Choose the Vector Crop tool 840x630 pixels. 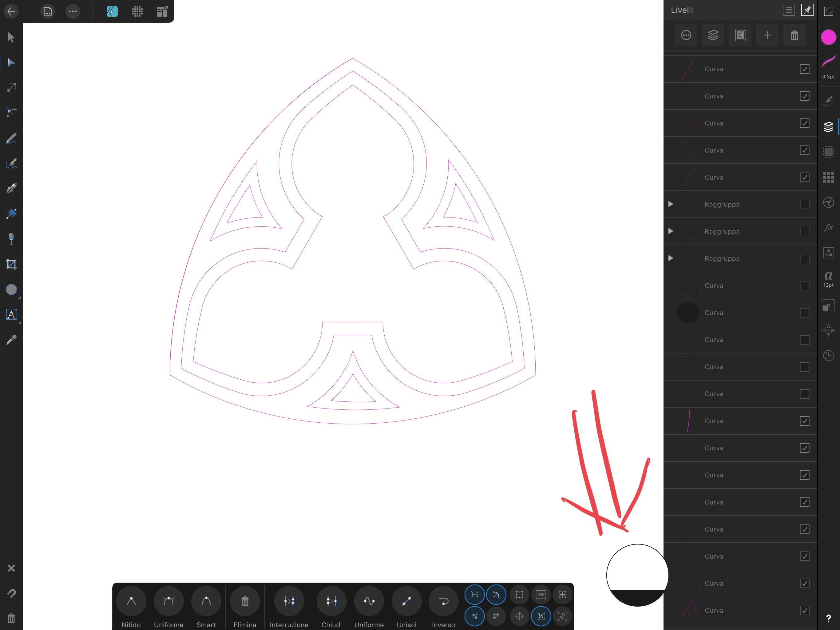(x=11, y=264)
